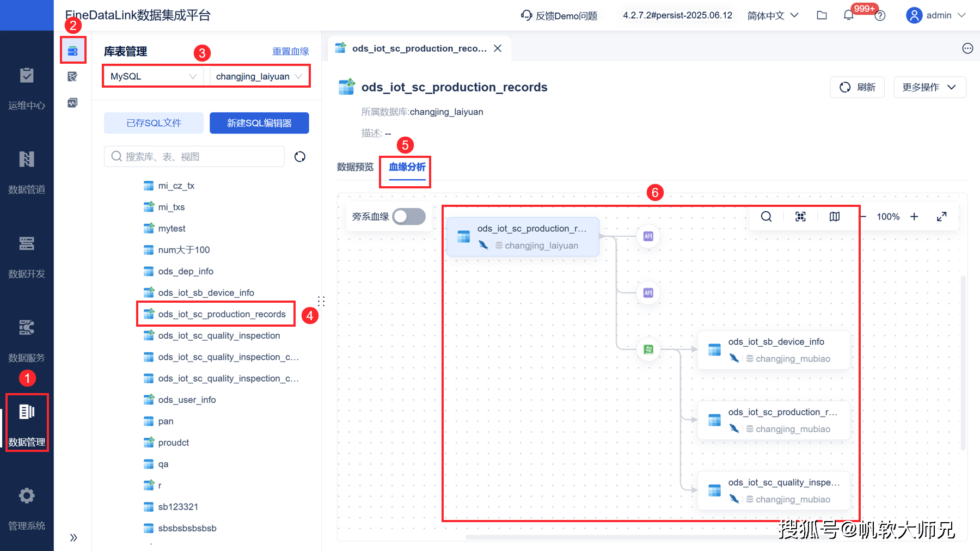Click the fit-to-view icon in canvas toolbar

pyautogui.click(x=800, y=217)
